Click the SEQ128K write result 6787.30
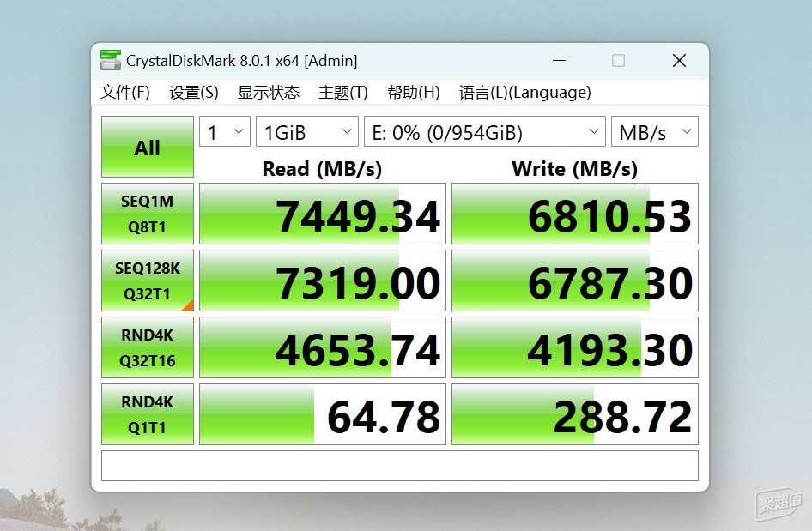The width and height of the screenshot is (812, 531). [x=575, y=281]
